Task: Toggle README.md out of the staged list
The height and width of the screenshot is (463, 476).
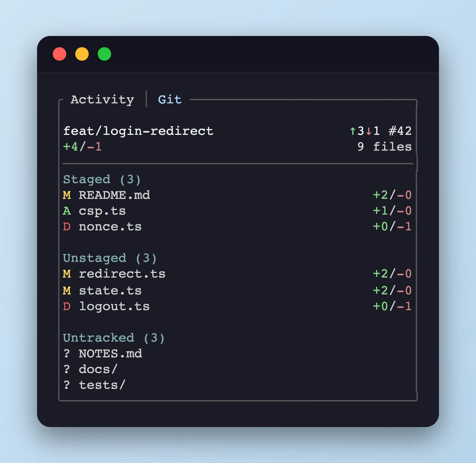Action: (x=115, y=195)
